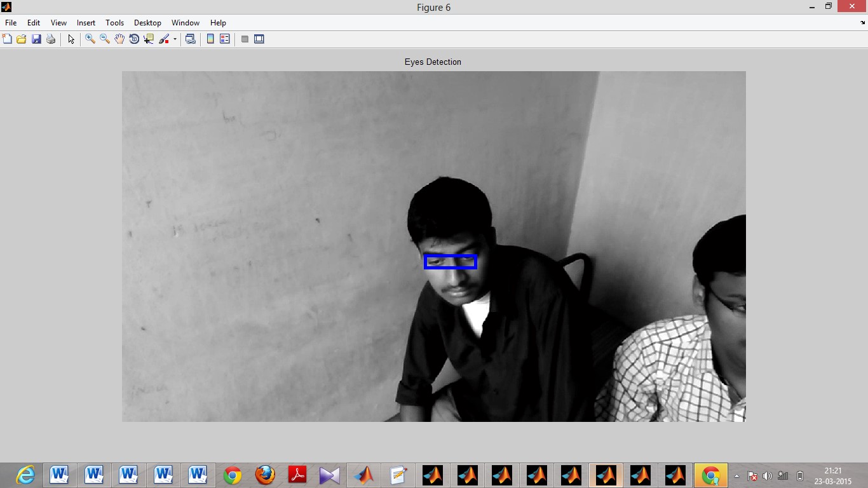The height and width of the screenshot is (488, 868).
Task: Open the File menu
Action: (11, 23)
